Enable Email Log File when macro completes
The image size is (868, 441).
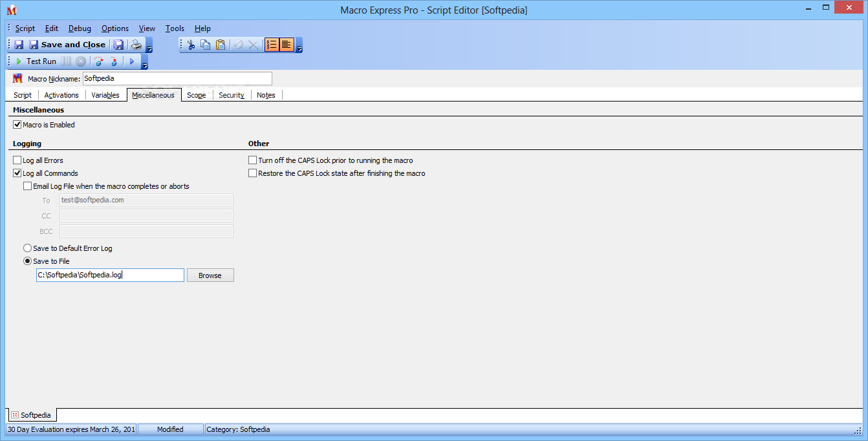(27, 186)
